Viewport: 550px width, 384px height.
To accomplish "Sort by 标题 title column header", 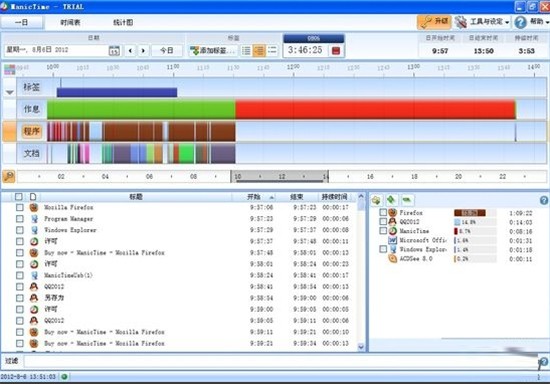I will (x=136, y=197).
